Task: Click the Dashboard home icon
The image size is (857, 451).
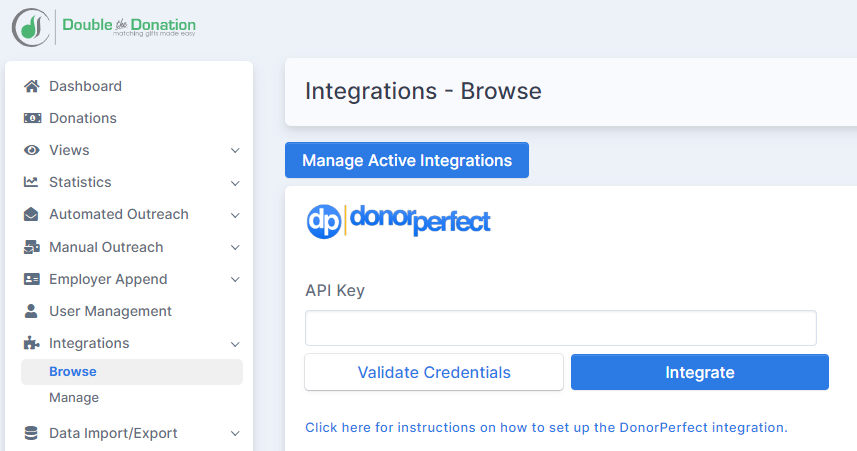Action: point(32,86)
